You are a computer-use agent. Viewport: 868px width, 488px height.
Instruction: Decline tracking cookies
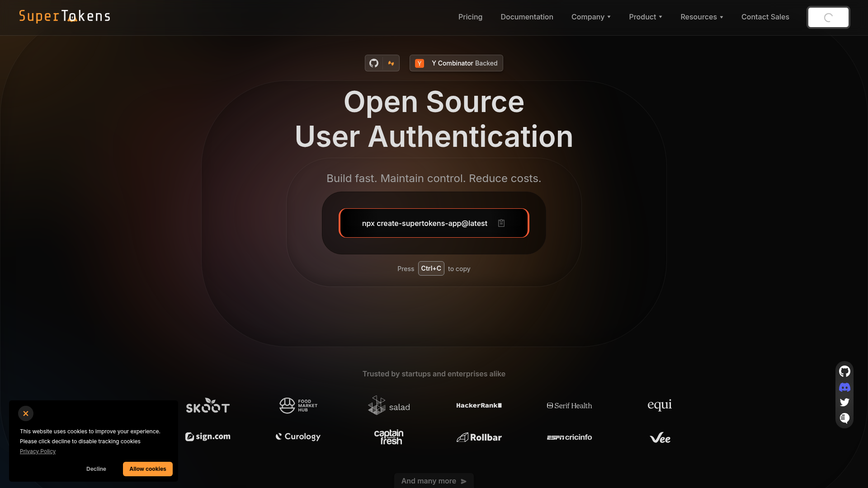click(x=96, y=469)
